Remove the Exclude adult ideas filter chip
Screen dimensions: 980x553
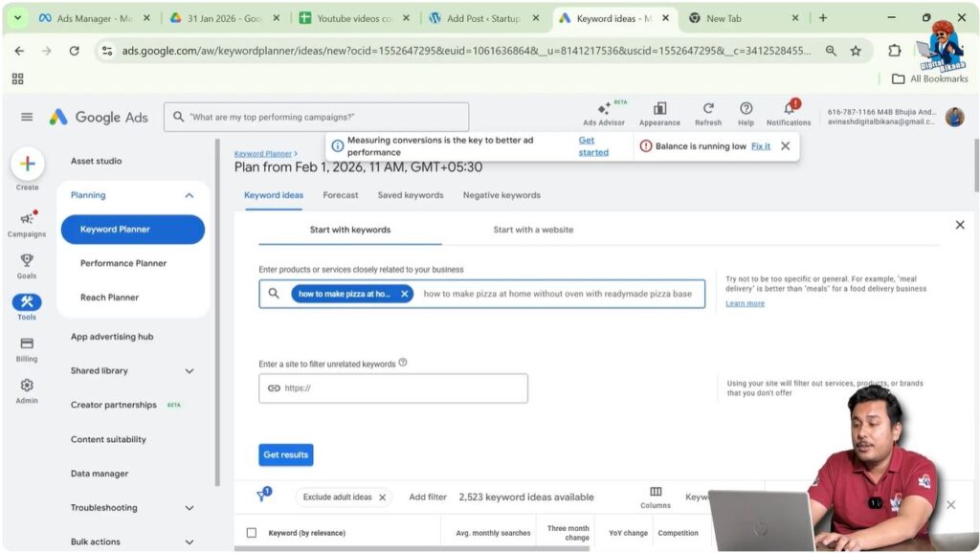coord(381,497)
